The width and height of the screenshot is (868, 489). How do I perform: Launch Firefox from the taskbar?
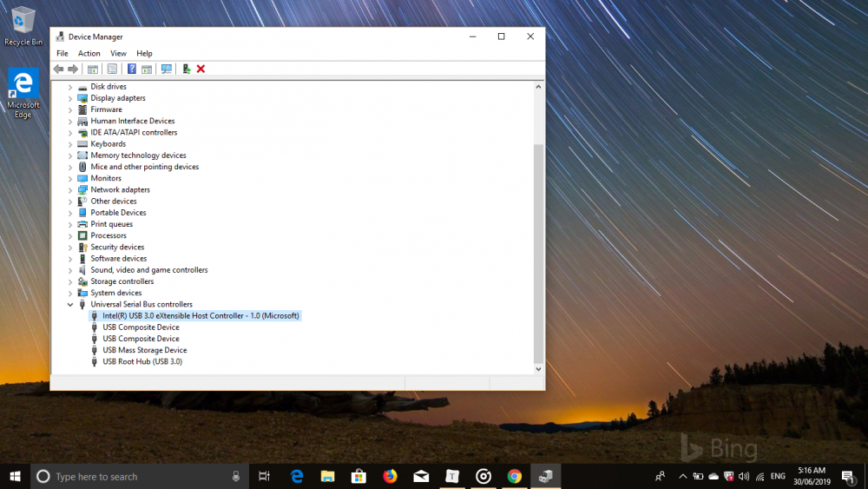tap(390, 476)
